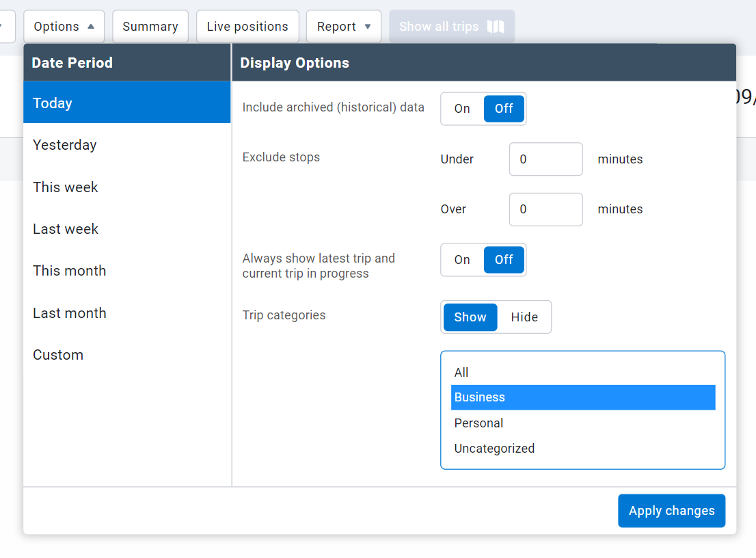Viewport: 756px width, 558px height.
Task: Choose the Custom date period
Action: [58, 354]
